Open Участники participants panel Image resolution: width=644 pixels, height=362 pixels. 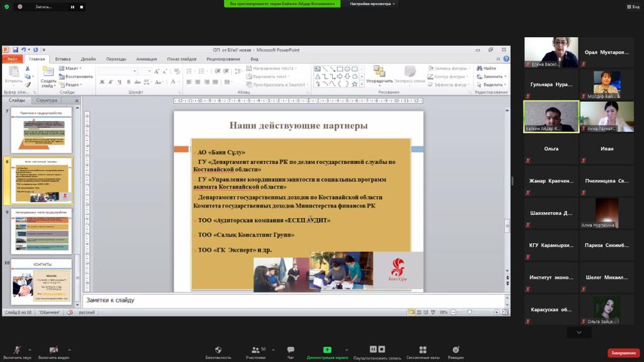coord(255,353)
